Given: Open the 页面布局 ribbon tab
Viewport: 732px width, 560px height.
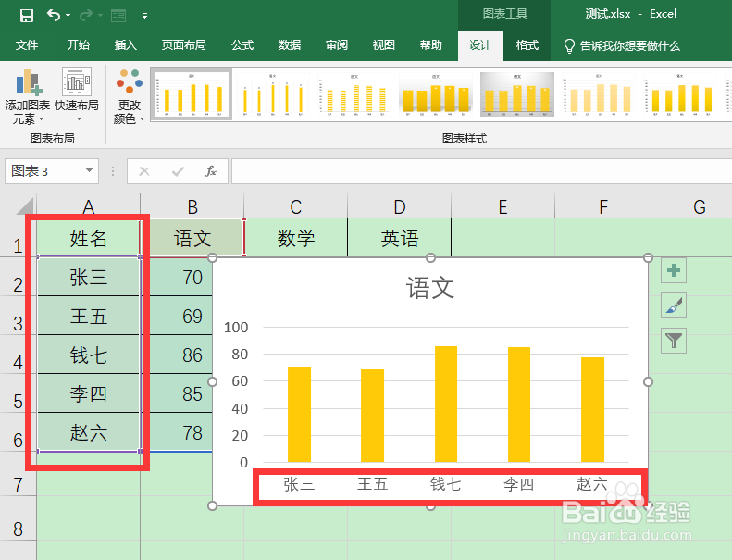Looking at the screenshot, I should (183, 45).
